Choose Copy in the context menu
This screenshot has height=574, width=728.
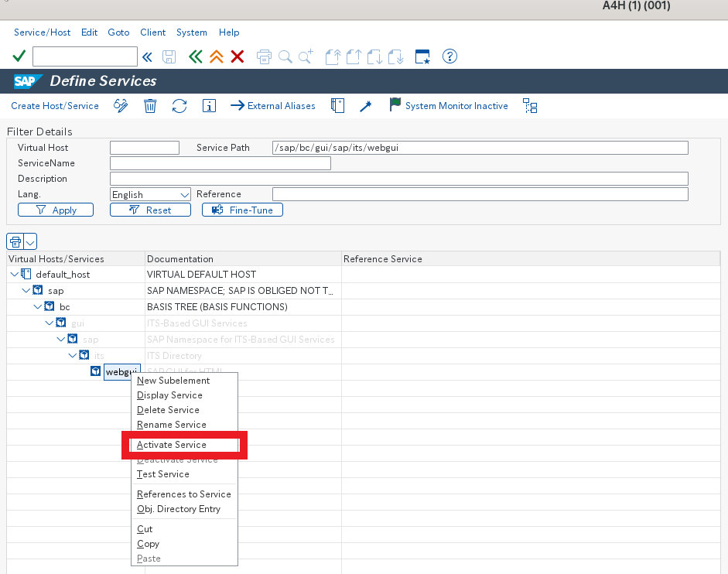click(184, 544)
